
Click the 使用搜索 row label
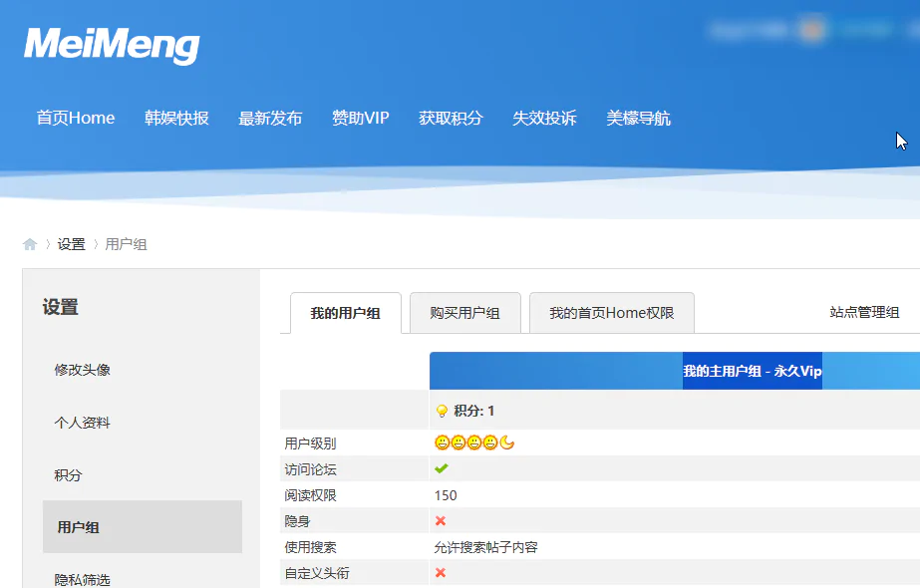310,547
